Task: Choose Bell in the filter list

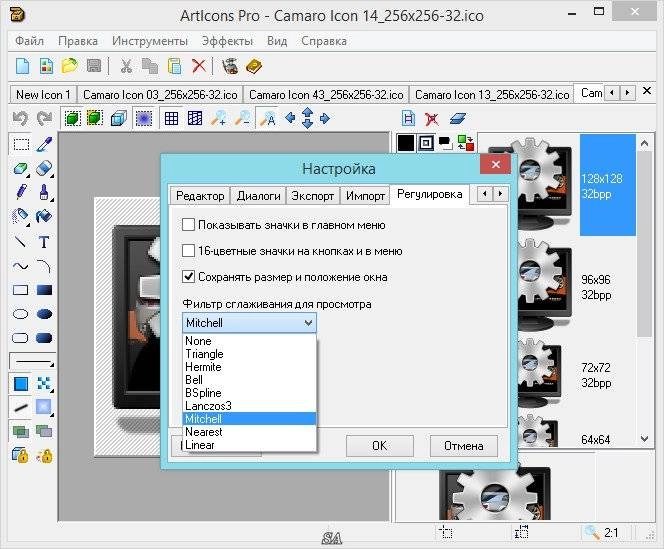Action: (249, 380)
